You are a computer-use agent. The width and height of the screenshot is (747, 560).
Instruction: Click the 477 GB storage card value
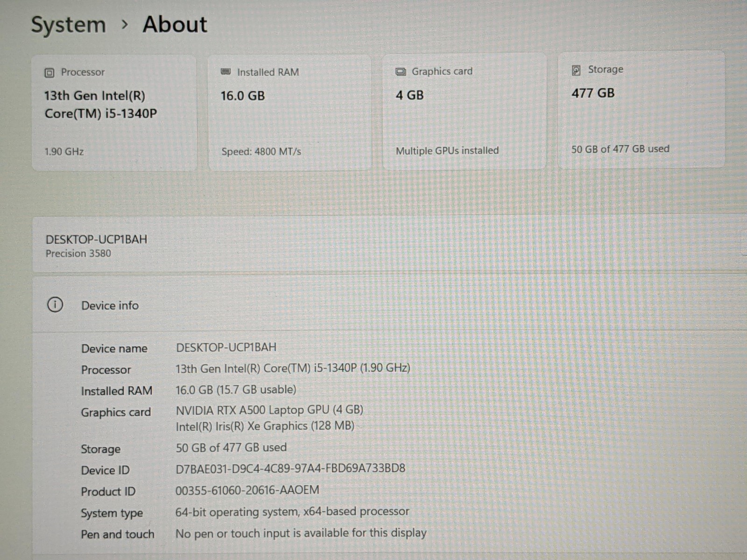click(x=593, y=93)
